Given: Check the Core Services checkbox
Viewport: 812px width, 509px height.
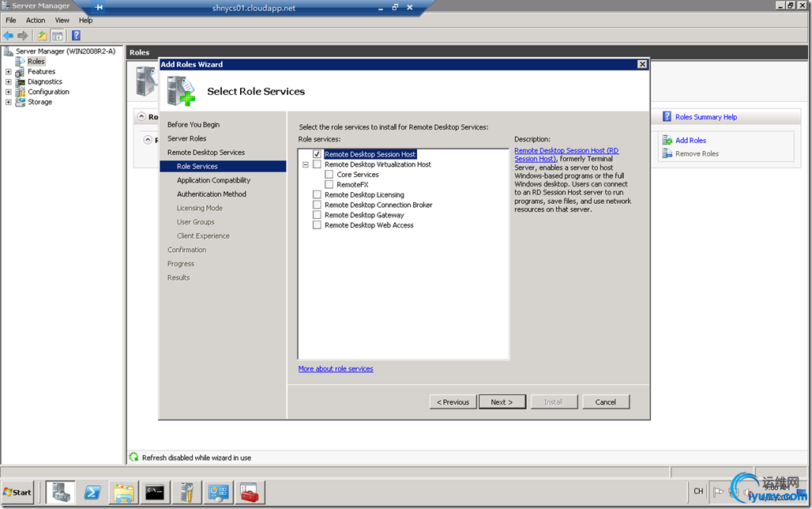Looking at the screenshot, I should (329, 174).
